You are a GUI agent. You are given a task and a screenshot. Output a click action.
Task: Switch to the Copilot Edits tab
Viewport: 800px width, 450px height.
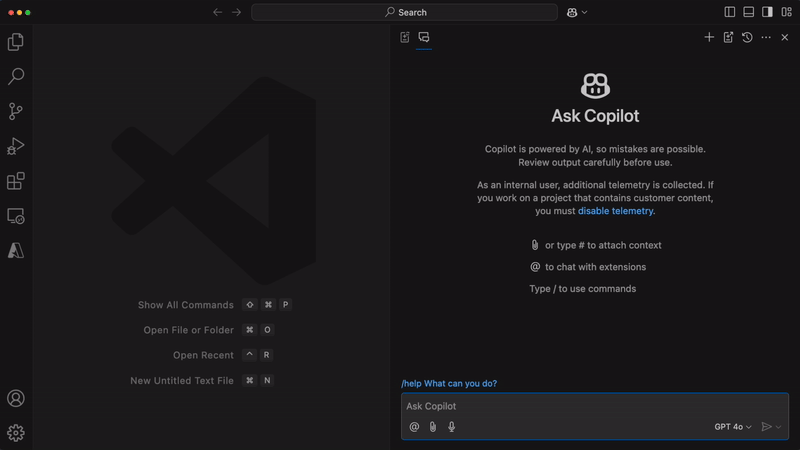pos(405,37)
